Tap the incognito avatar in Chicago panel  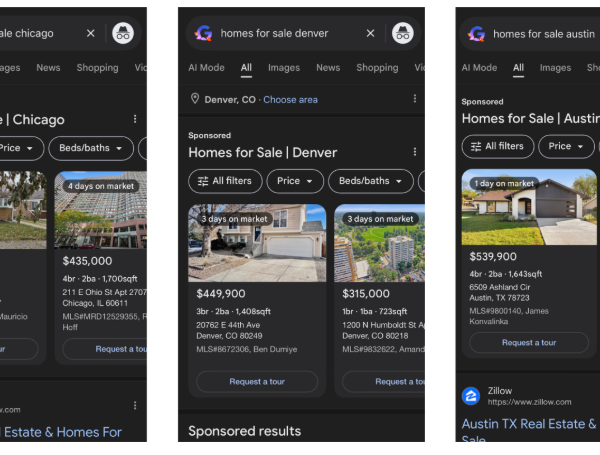[123, 33]
